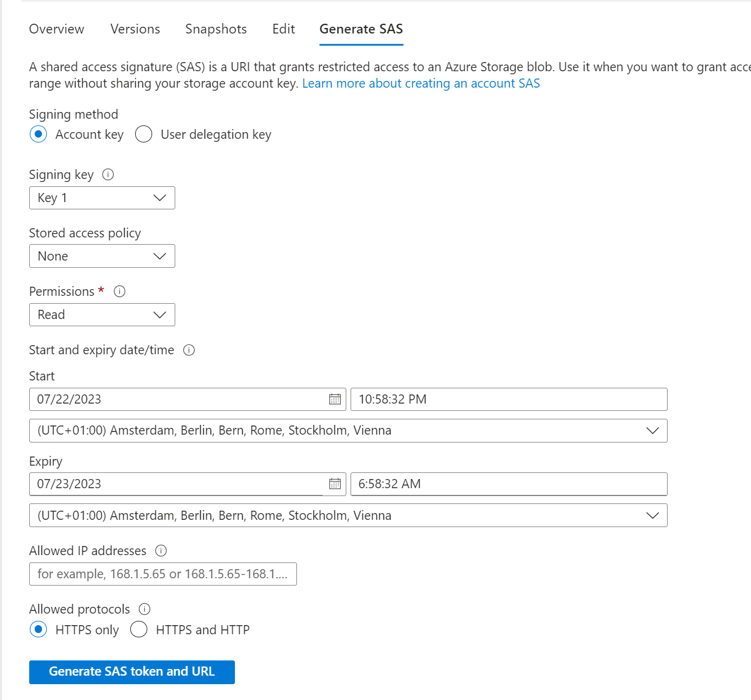Open the Versions tab

[134, 29]
